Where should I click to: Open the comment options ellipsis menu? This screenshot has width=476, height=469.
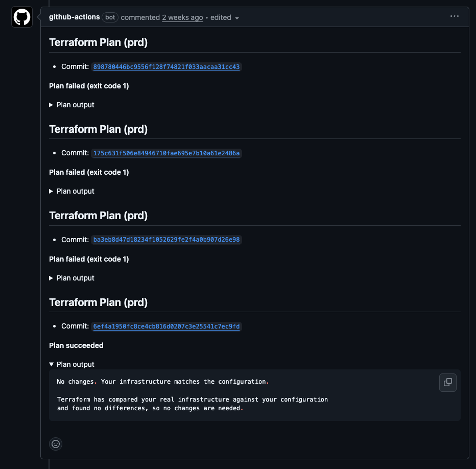455,16
